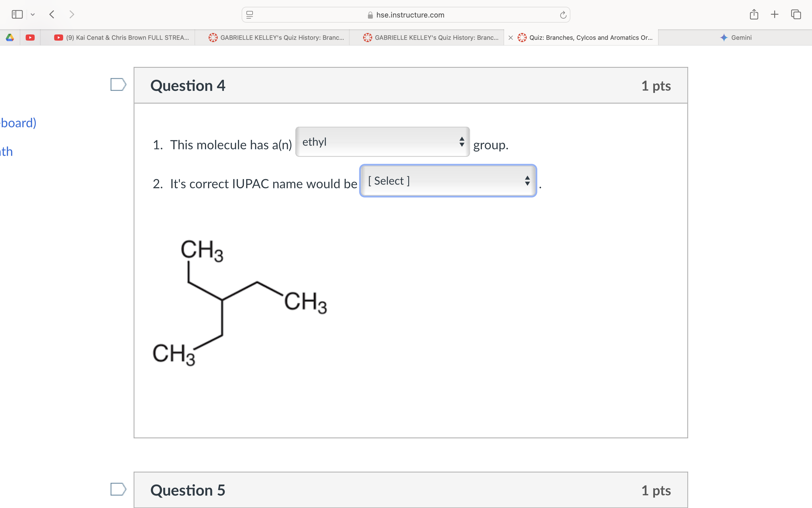Open the pinned Google Drive tab

tap(10, 38)
